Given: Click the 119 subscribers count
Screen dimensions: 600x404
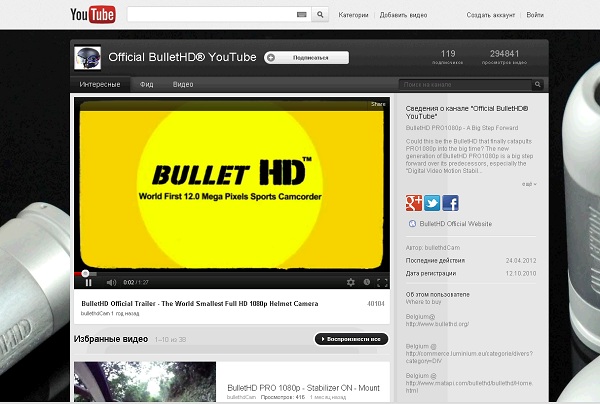Looking at the screenshot, I should [x=448, y=54].
